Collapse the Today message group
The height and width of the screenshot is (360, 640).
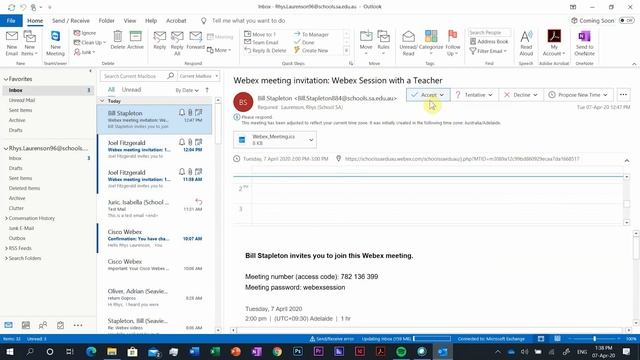102,100
